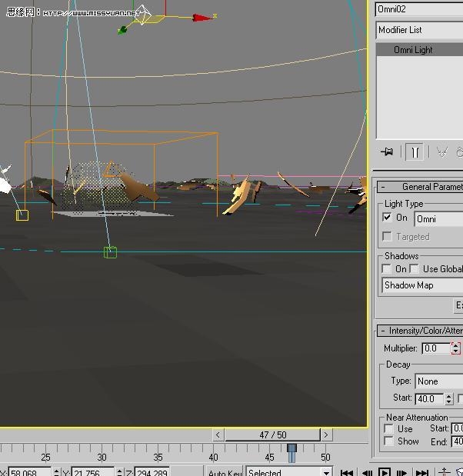Click the time slider left arrow
The image size is (463, 476).
point(218,435)
